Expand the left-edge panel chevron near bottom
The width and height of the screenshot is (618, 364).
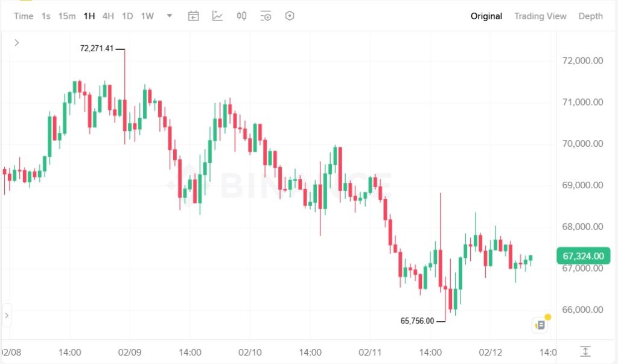pos(7,315)
